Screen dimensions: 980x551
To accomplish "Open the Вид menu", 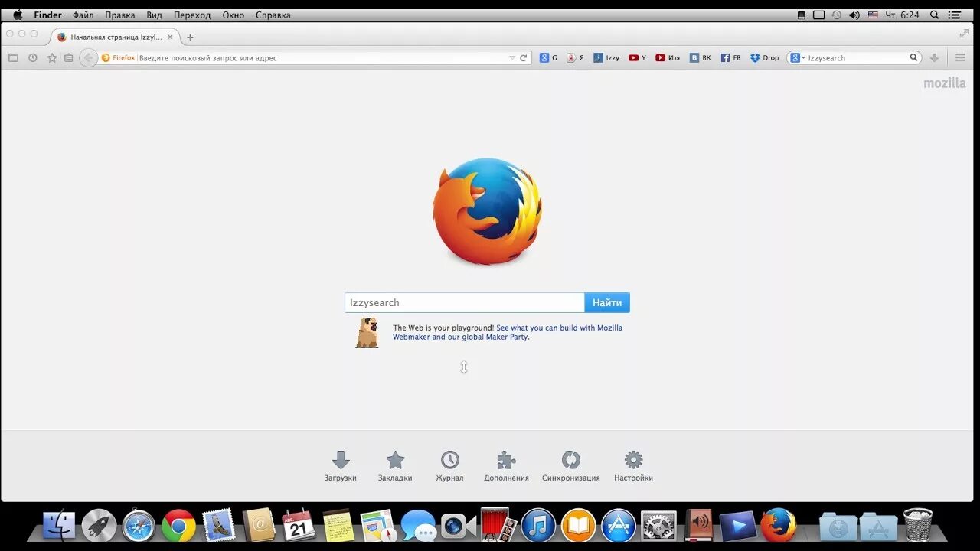I will coord(155,15).
